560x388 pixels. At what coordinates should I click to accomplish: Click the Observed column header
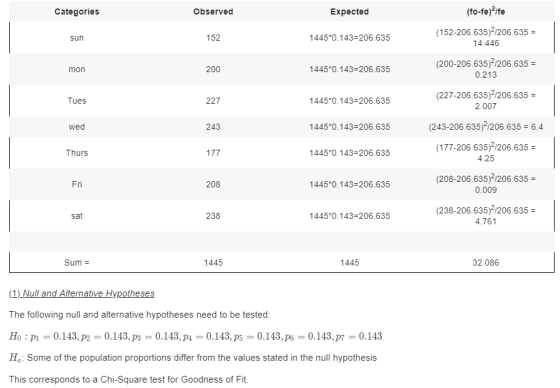213,12
